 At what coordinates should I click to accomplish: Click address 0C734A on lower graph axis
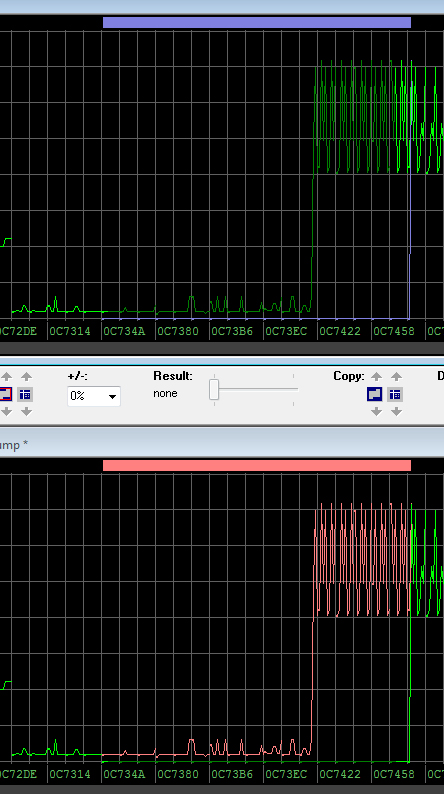(x=124, y=774)
